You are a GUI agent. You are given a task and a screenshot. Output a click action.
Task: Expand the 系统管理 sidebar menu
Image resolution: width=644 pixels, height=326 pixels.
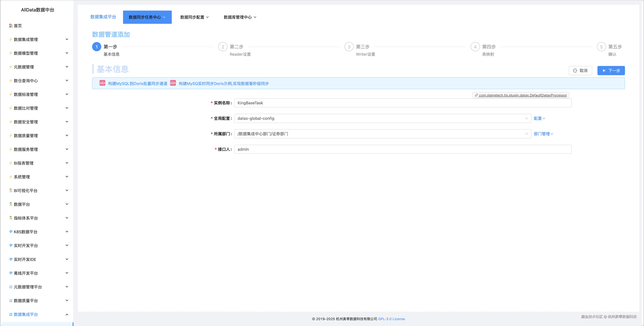[x=67, y=177]
